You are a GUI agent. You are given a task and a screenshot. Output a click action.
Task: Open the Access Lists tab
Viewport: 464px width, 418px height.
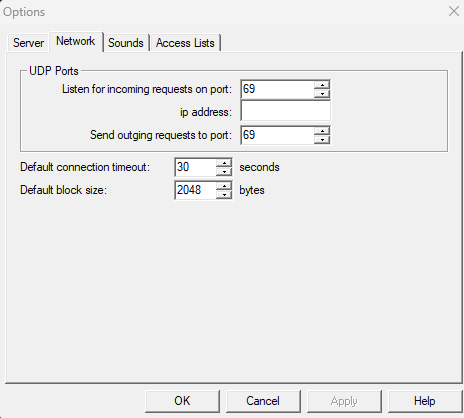[x=185, y=43]
